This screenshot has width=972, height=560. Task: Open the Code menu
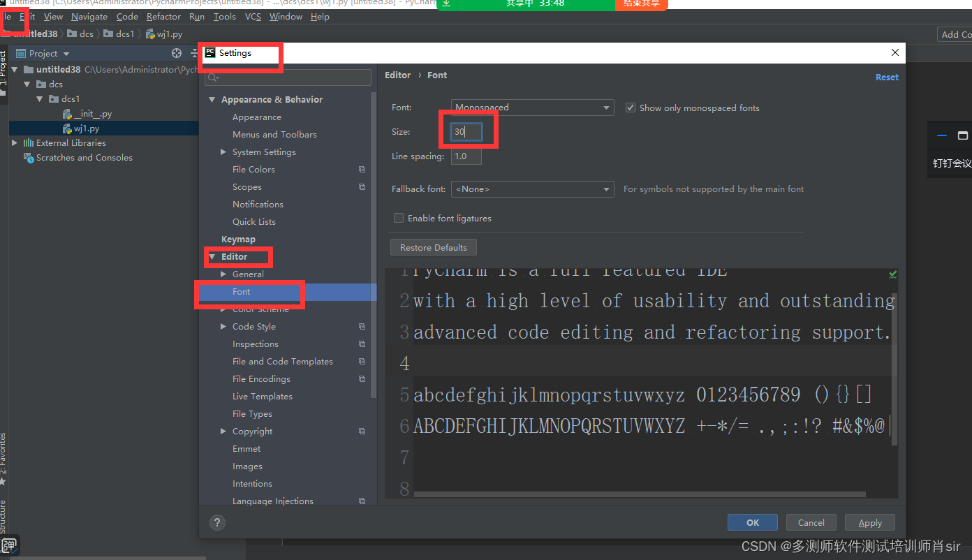127,16
